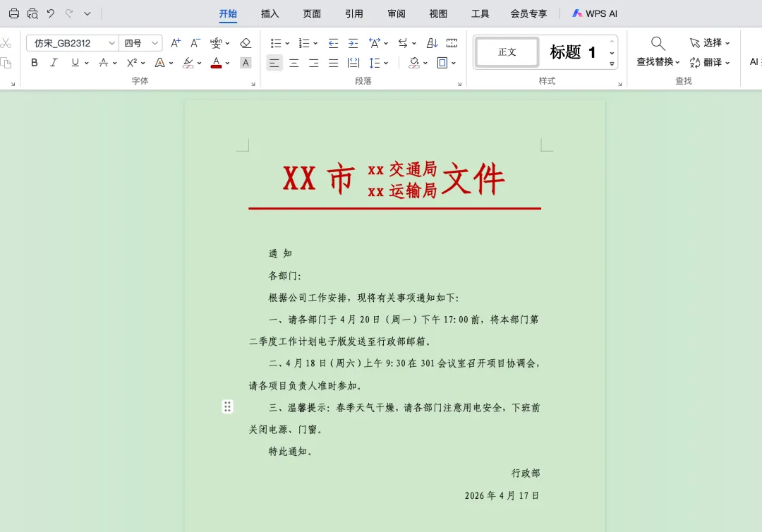This screenshot has height=532, width=762.
Task: Redo the last undone action
Action: (x=69, y=13)
